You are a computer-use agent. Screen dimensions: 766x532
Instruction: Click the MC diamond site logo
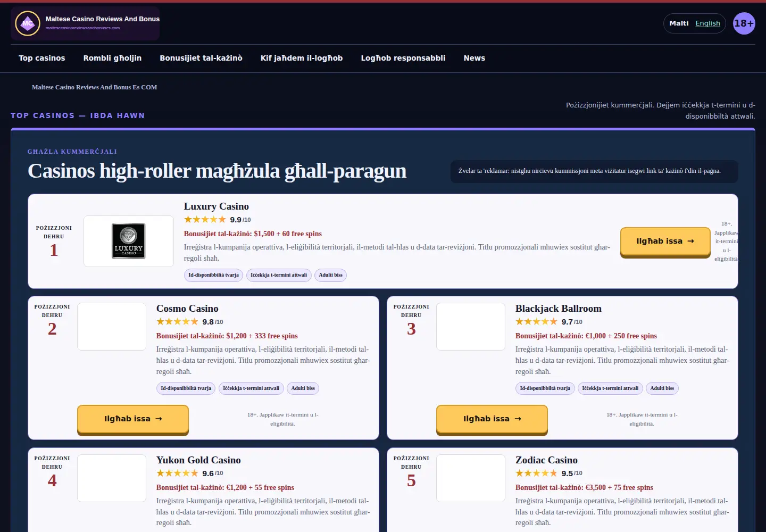[28, 23]
